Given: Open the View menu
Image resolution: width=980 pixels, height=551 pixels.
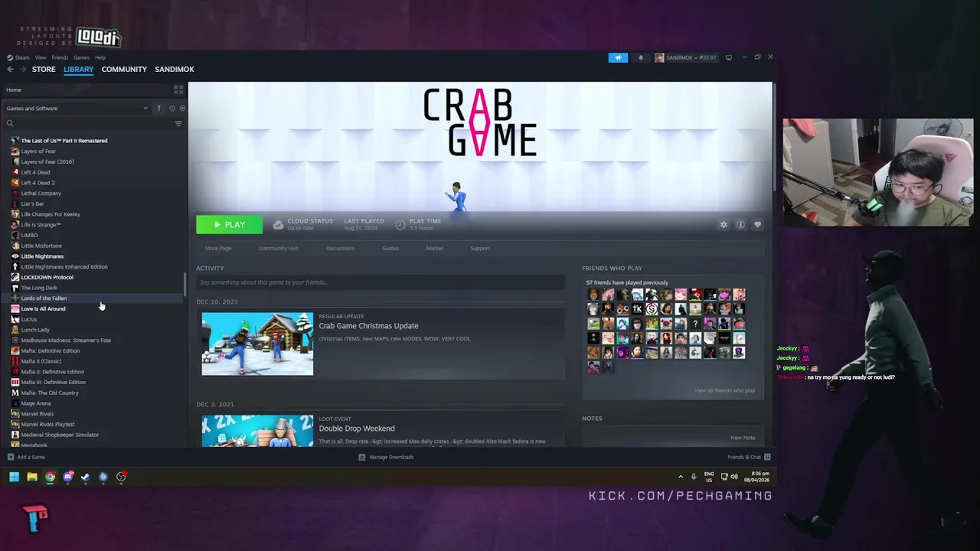Looking at the screenshot, I should pos(41,57).
